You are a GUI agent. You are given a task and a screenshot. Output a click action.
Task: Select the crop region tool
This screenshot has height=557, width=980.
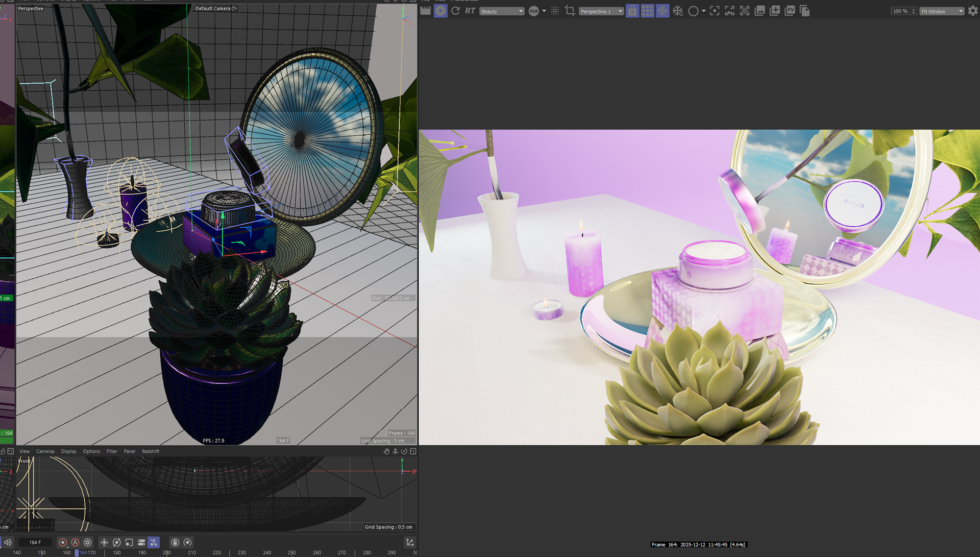point(570,11)
